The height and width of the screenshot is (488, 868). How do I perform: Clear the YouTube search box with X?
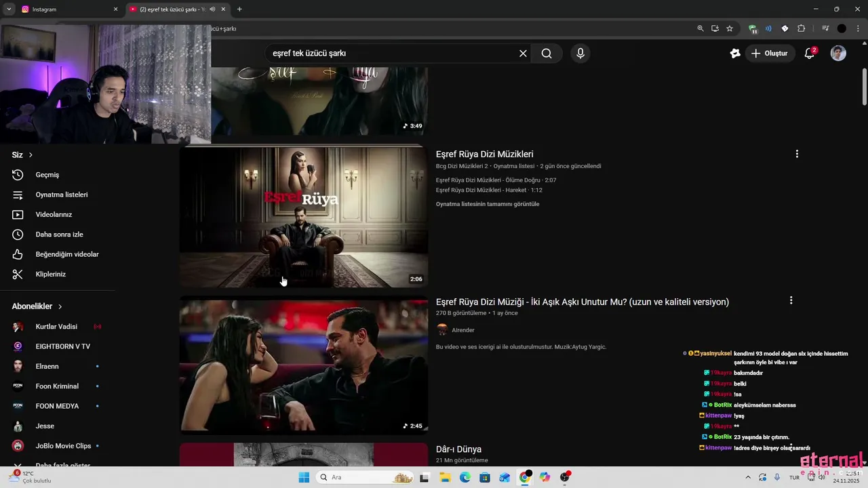click(x=523, y=54)
